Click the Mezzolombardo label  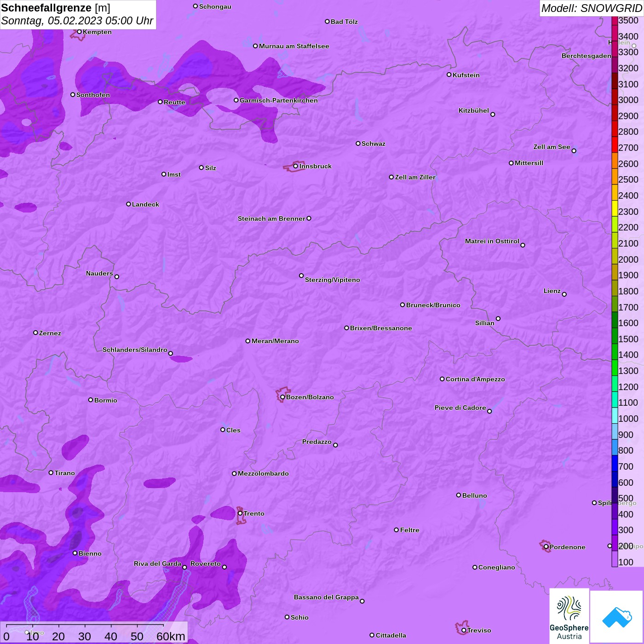click(263, 473)
